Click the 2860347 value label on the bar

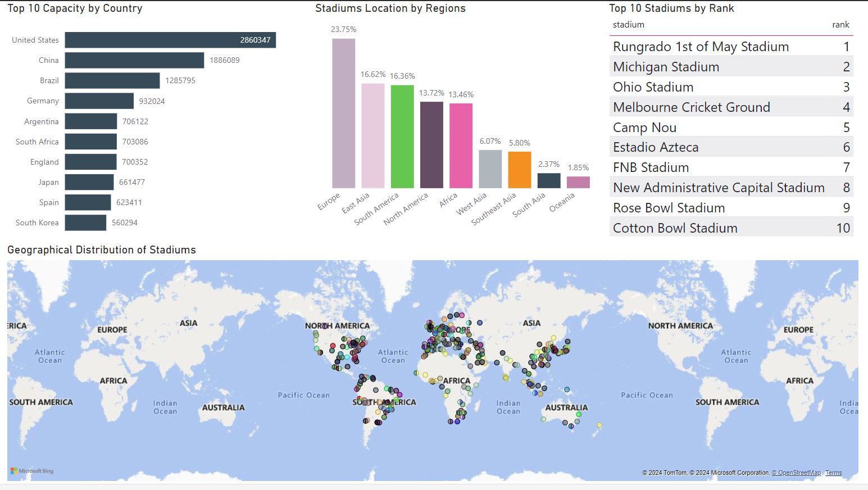point(255,40)
